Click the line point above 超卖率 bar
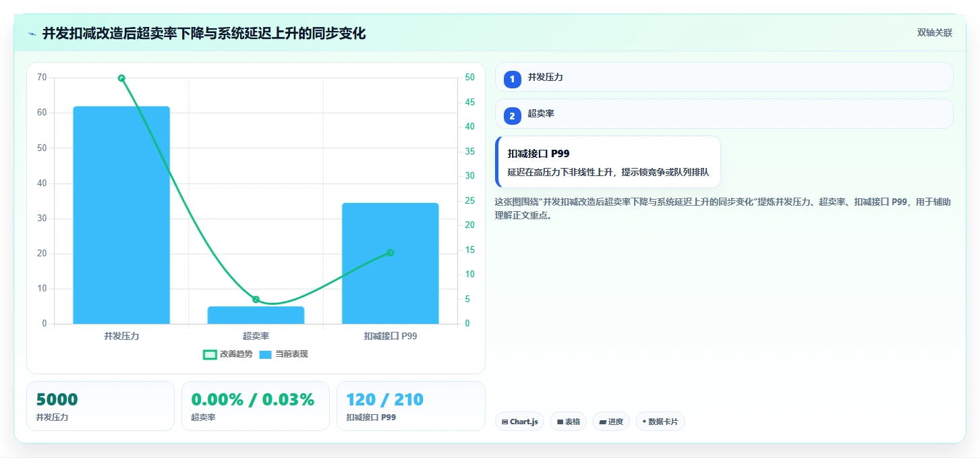The width and height of the screenshot is (980, 458). point(256,299)
